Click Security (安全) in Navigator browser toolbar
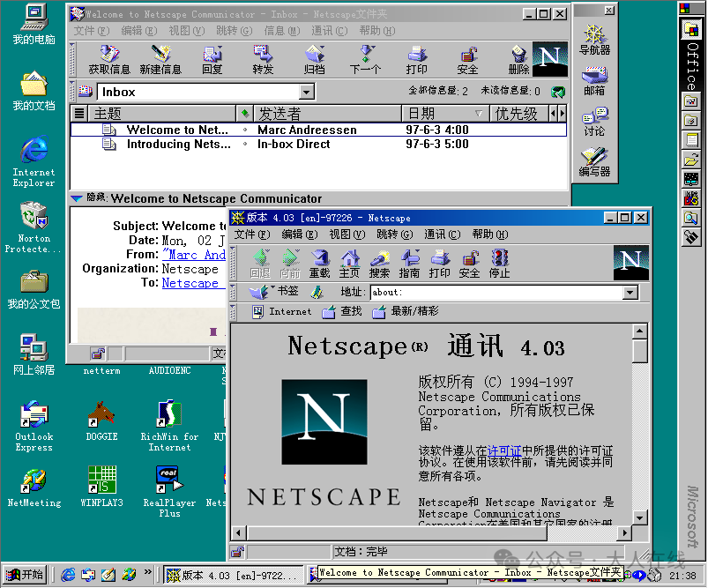 tap(469, 264)
